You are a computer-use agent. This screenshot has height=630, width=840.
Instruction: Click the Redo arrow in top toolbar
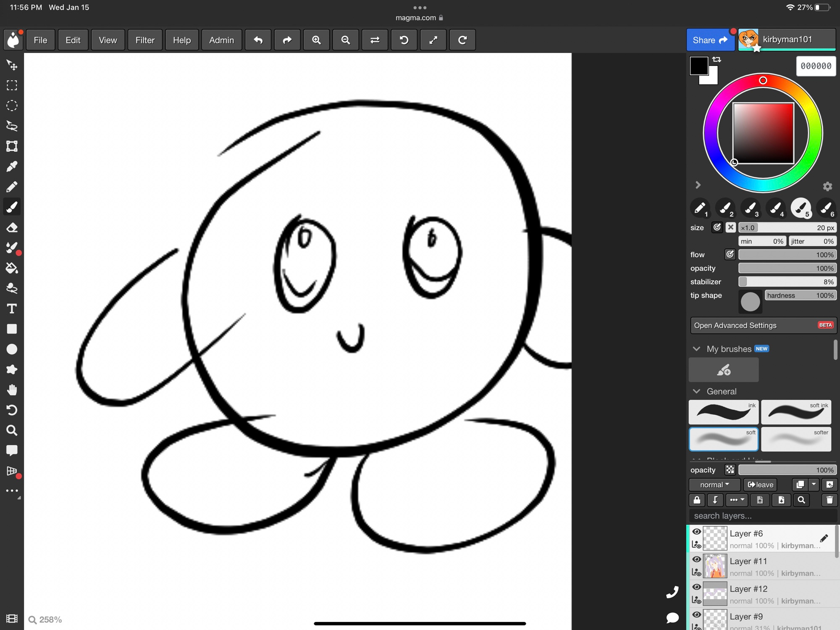(287, 40)
